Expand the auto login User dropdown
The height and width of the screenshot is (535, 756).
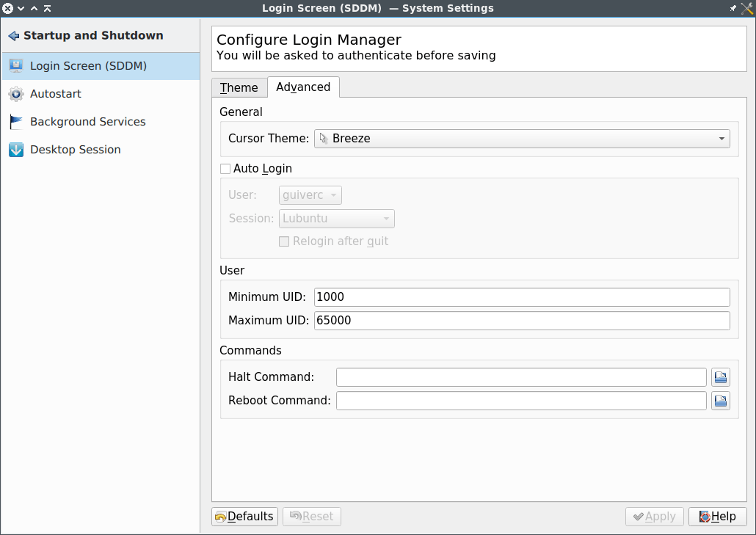[310, 195]
